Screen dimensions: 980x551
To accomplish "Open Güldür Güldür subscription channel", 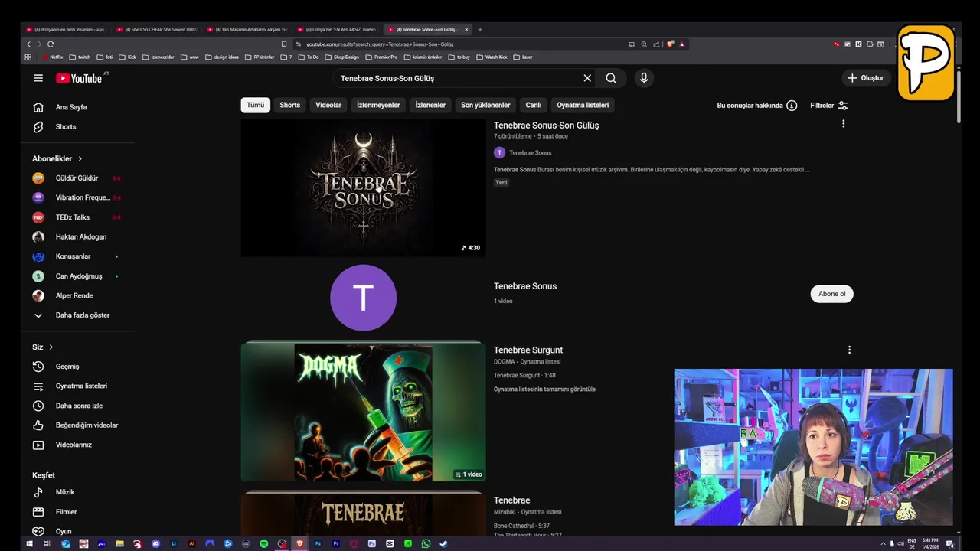I will 77,178.
